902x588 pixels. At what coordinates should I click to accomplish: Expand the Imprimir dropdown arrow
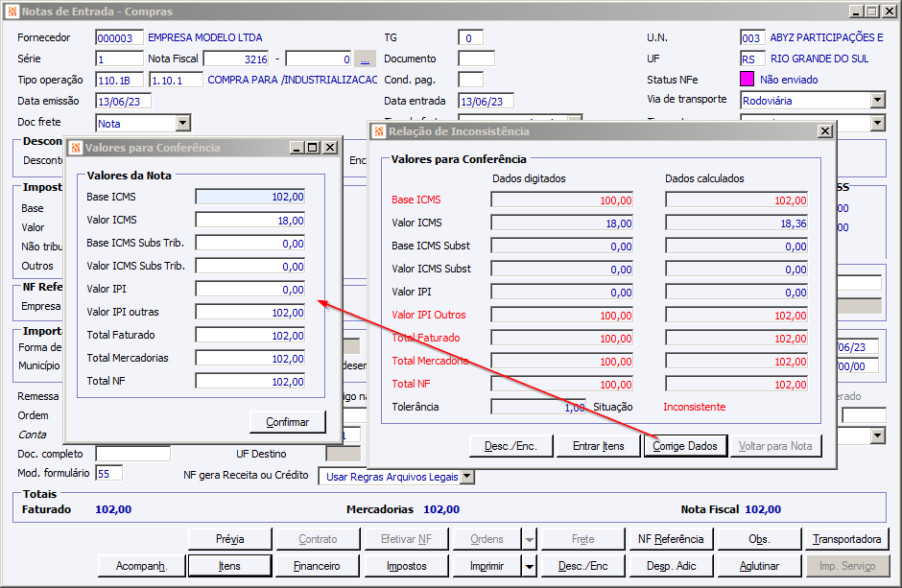(x=530, y=566)
